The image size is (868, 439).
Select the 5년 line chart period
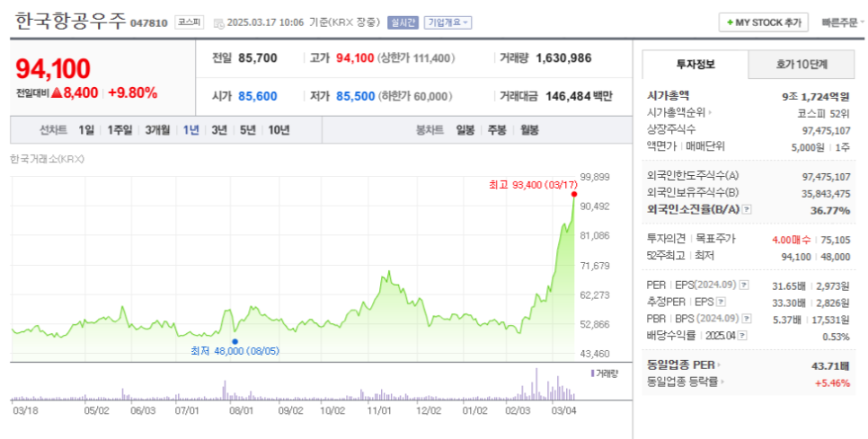(x=247, y=130)
